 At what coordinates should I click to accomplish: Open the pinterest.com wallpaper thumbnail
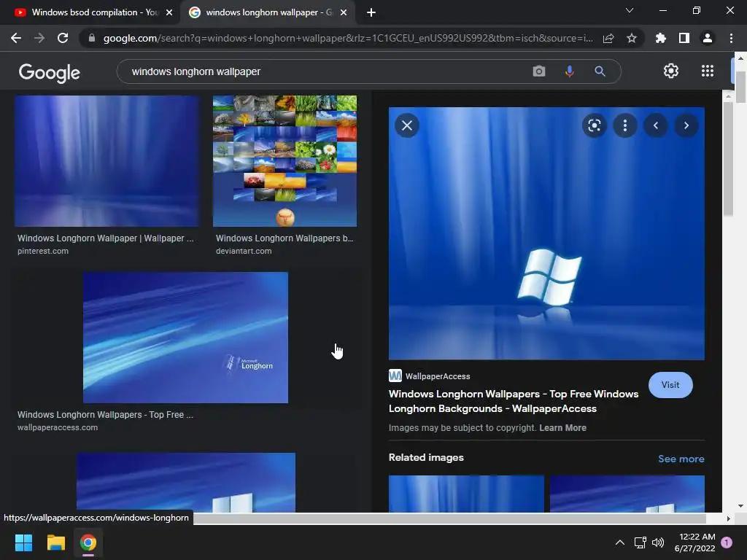click(x=107, y=161)
